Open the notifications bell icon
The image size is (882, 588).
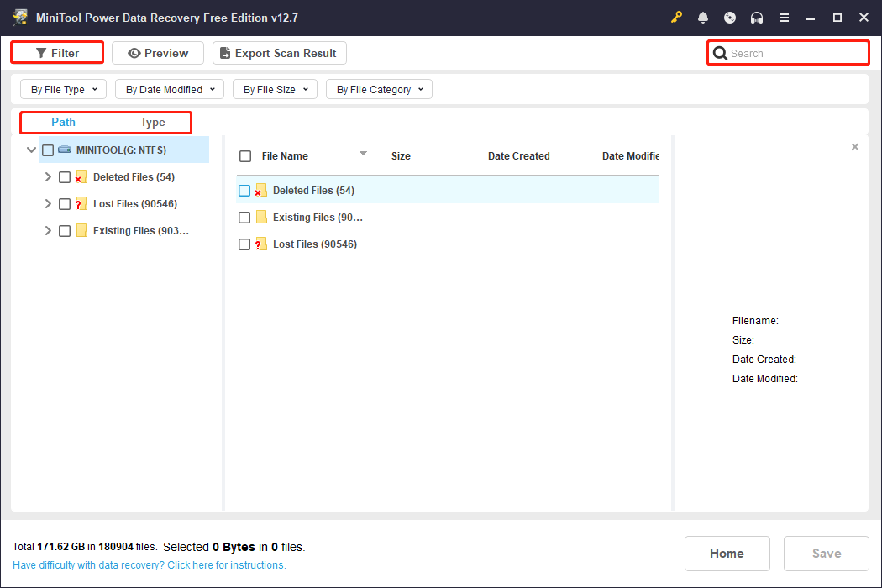pyautogui.click(x=703, y=17)
